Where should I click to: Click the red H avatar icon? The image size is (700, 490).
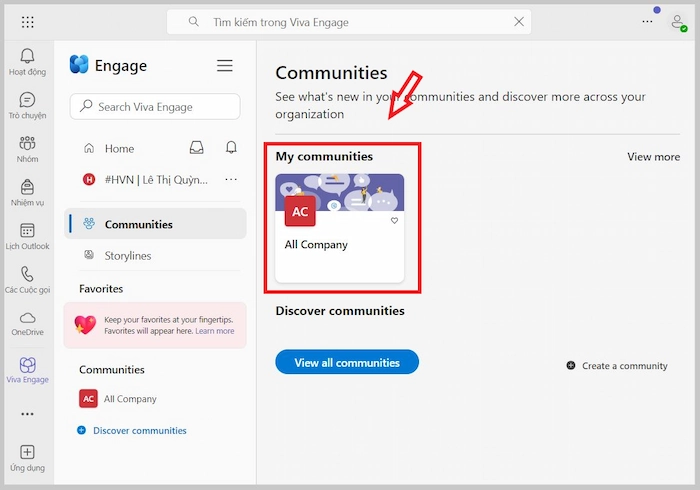89,179
